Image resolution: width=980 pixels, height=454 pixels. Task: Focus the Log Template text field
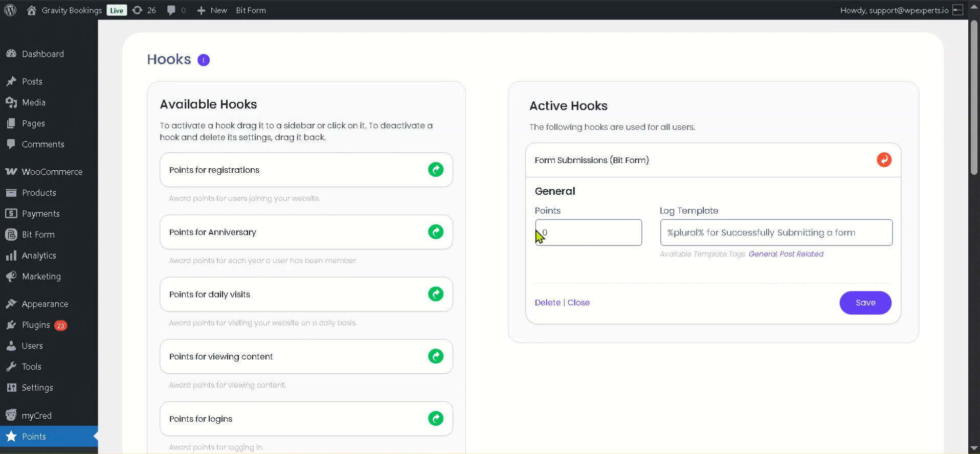coord(776,233)
